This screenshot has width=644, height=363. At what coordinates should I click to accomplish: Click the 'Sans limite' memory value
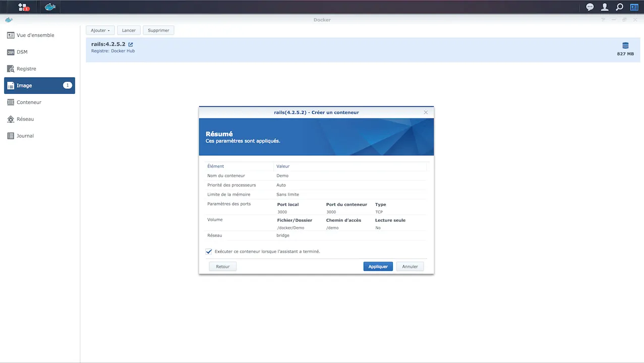coord(287,195)
